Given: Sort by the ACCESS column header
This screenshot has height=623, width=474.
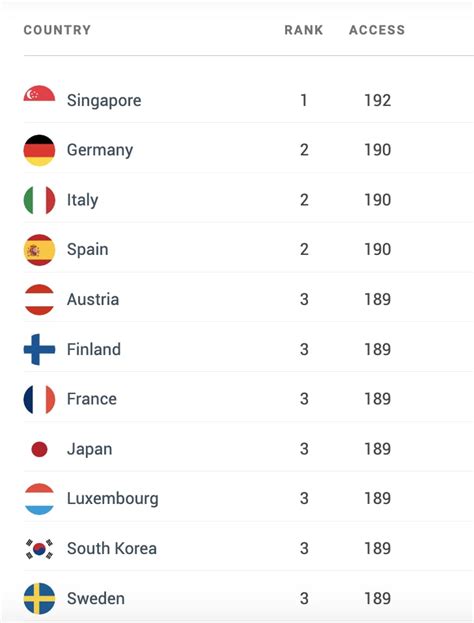Looking at the screenshot, I should coord(377,30).
